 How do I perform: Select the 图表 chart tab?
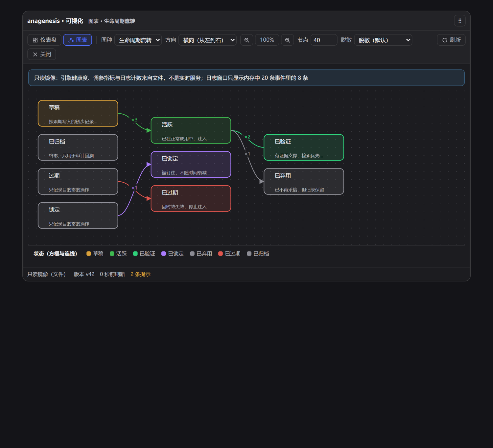click(78, 40)
